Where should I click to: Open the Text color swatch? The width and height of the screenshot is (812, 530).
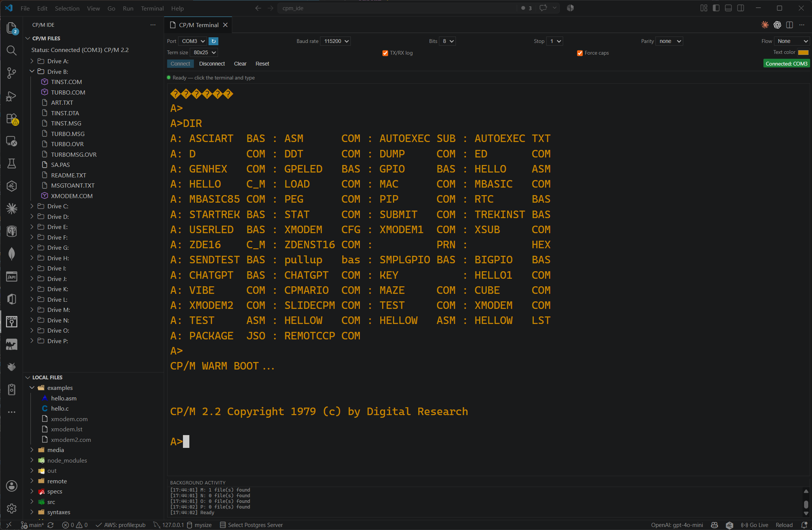[x=803, y=52]
